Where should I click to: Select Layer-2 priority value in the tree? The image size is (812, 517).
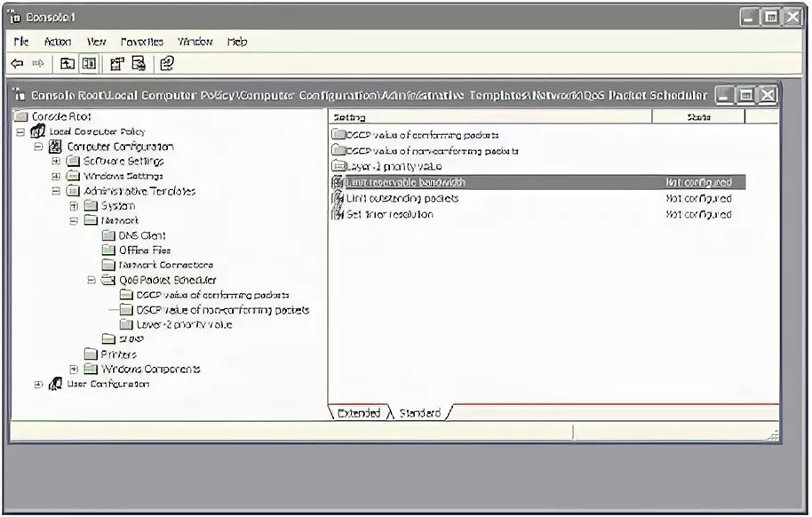point(185,325)
